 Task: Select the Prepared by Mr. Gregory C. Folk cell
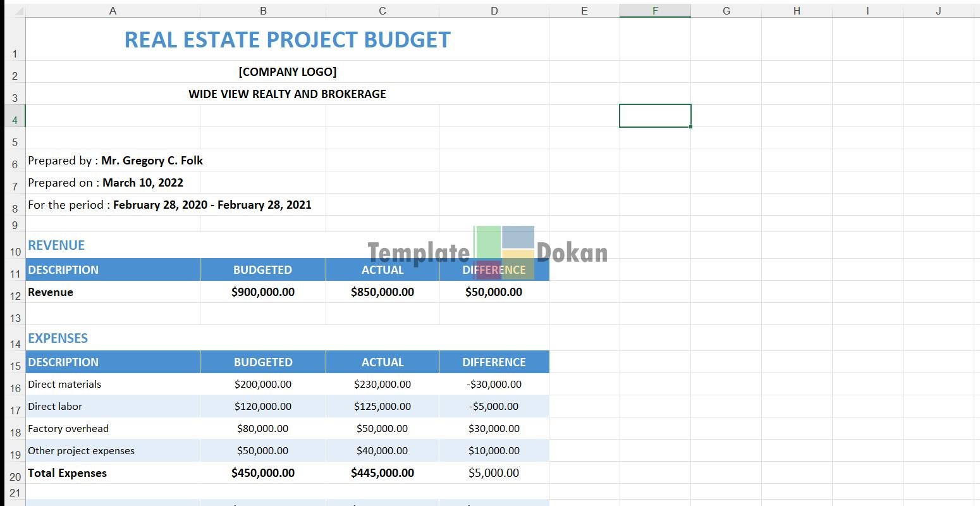pyautogui.click(x=115, y=161)
